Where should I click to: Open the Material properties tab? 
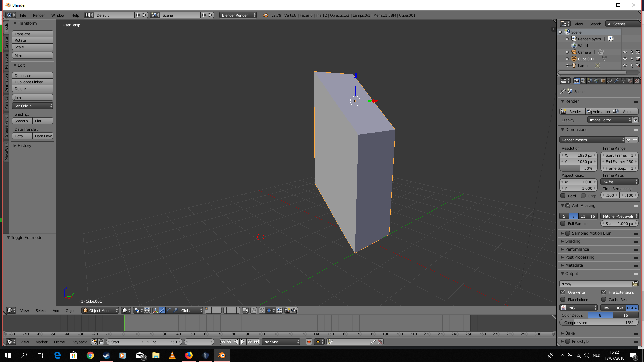click(x=630, y=81)
